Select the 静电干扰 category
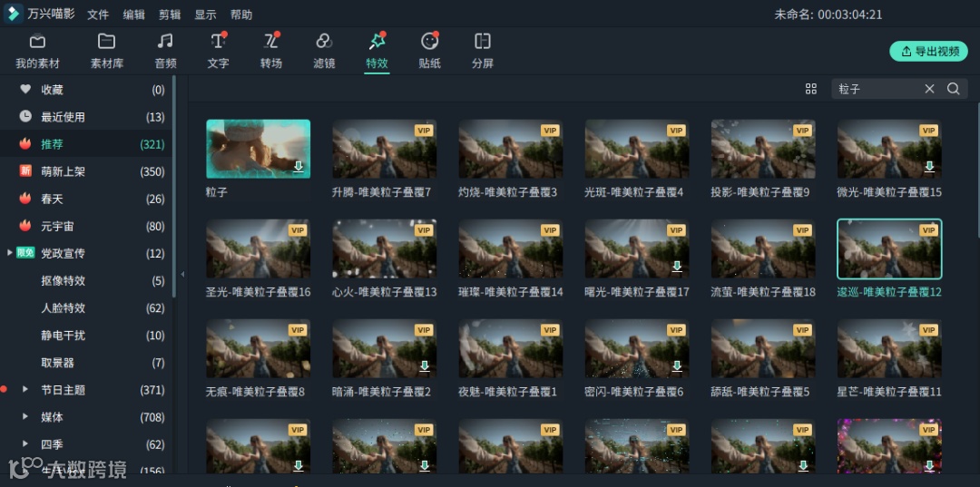 click(x=86, y=336)
